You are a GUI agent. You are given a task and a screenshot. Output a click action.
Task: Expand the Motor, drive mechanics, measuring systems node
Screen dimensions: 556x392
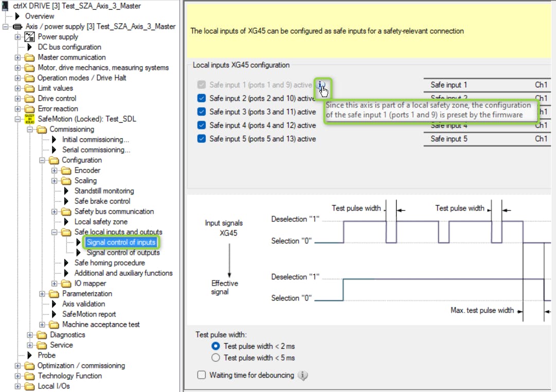point(17,68)
